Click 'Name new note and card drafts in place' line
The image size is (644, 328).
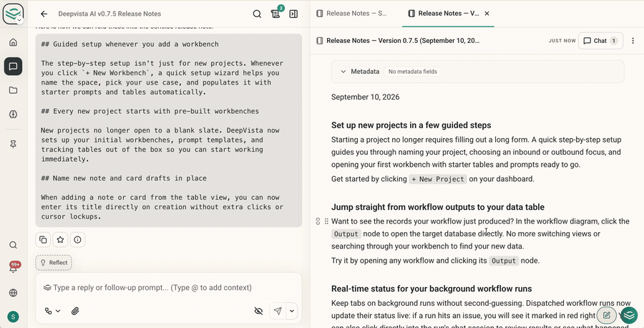124,178
